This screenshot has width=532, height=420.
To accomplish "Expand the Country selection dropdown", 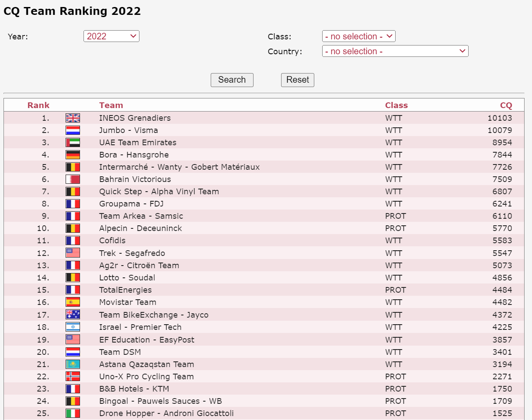I will pos(395,51).
